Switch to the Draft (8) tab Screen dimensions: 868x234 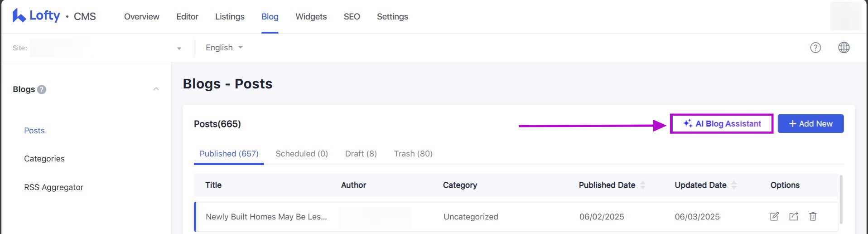[361, 154]
